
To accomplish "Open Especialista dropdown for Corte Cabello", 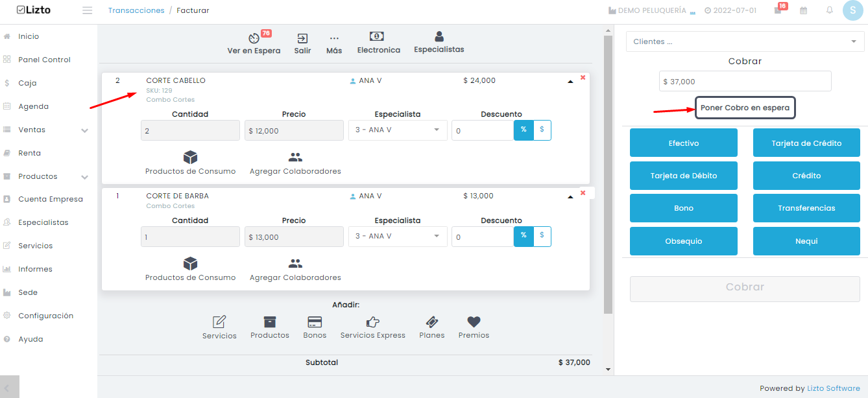I will (398, 130).
